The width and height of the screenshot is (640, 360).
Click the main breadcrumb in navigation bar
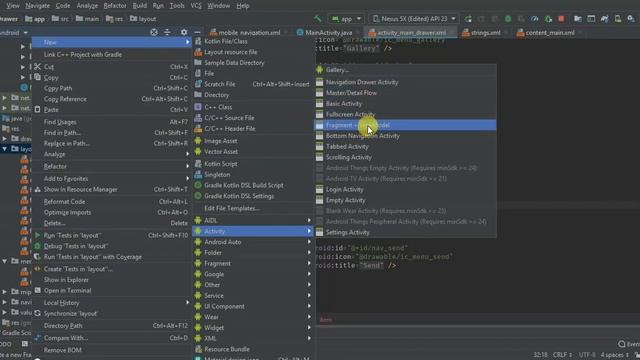87,19
